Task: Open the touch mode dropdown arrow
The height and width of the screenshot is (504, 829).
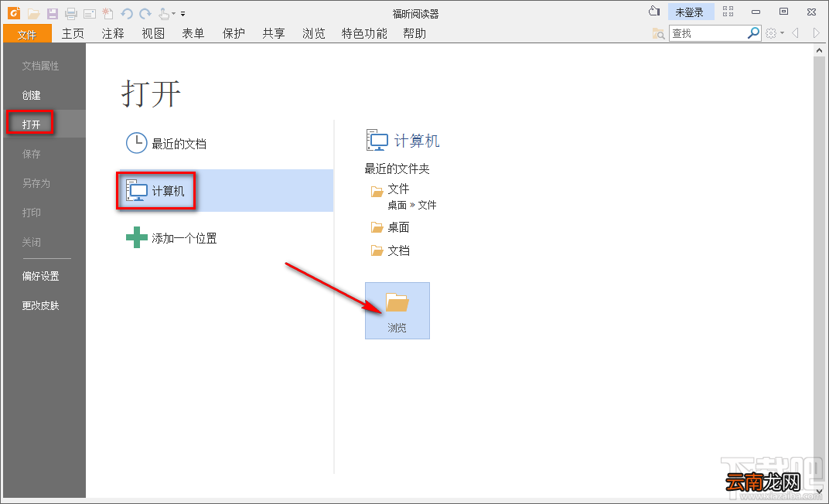Action: 173,14
